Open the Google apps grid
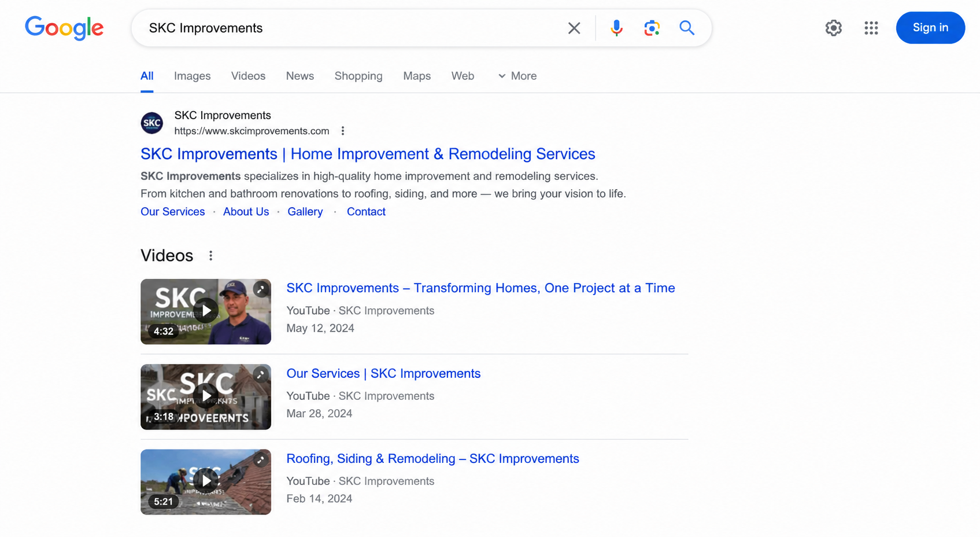980x537 pixels. (x=871, y=28)
